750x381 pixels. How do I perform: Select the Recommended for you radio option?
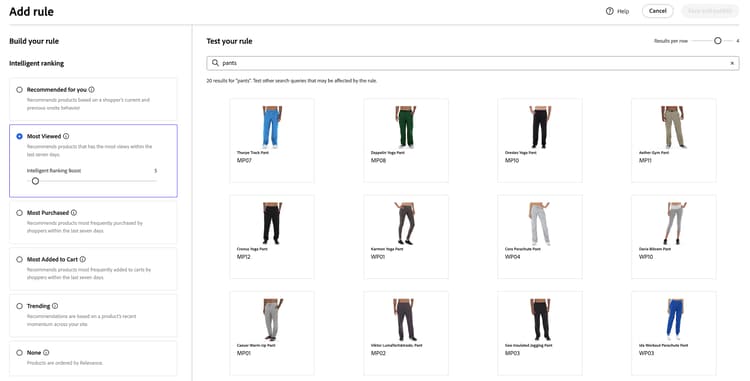[20, 90]
